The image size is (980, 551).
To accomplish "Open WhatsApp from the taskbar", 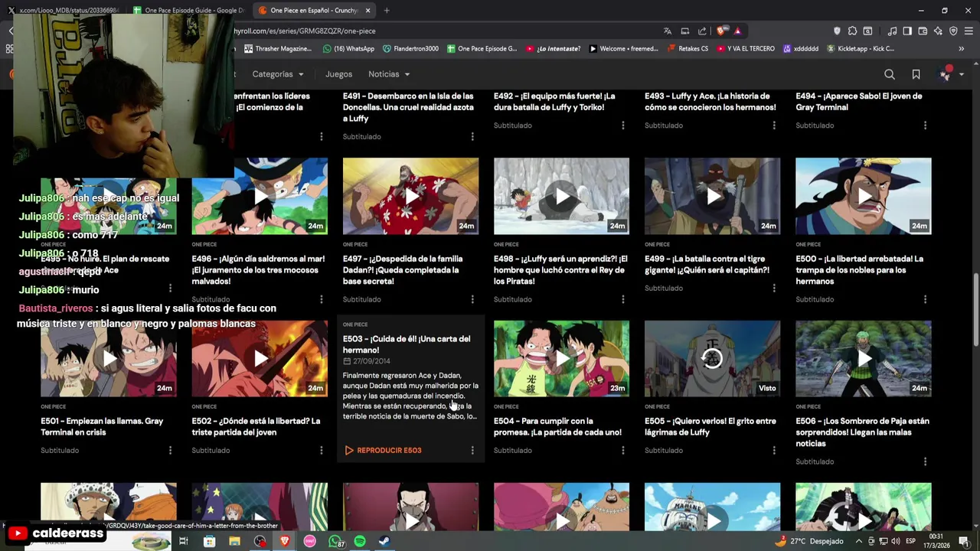I will coord(335,541).
